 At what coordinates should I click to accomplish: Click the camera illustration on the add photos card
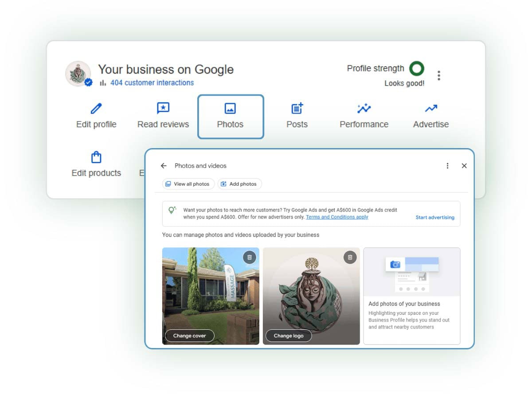(395, 264)
